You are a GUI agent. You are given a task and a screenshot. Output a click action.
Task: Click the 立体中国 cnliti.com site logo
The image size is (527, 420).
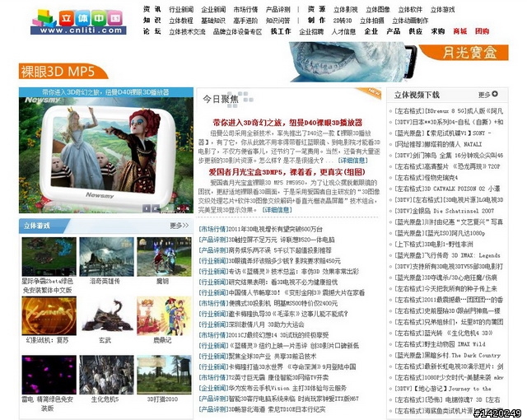(x=78, y=22)
